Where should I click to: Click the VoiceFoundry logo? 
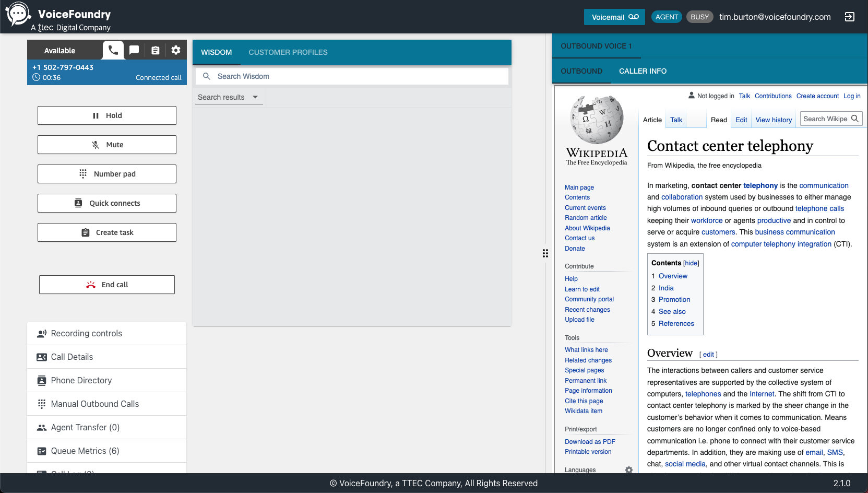(58, 17)
